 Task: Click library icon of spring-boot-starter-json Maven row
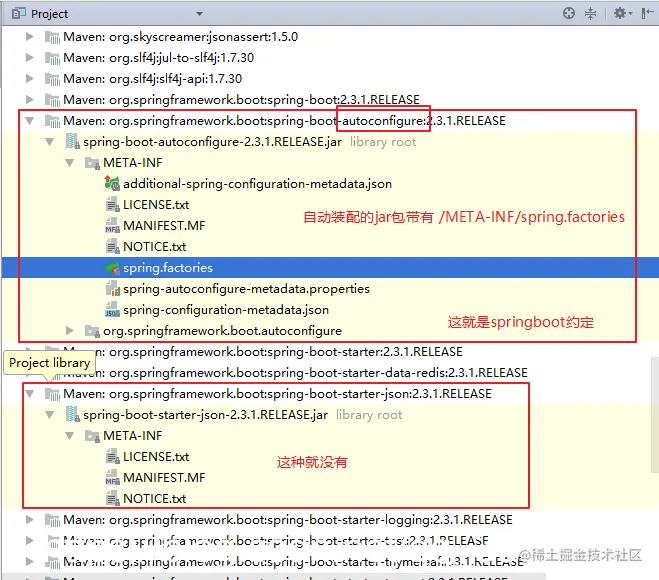[53, 394]
